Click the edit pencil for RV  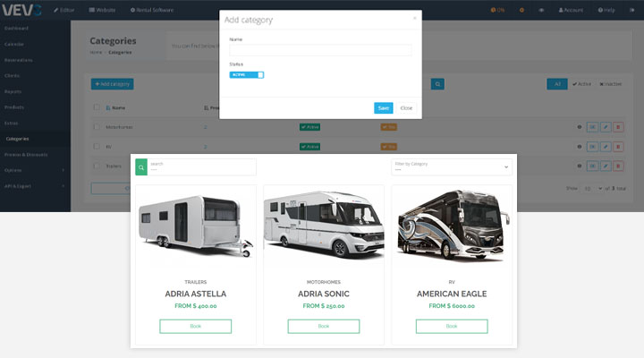(x=606, y=147)
